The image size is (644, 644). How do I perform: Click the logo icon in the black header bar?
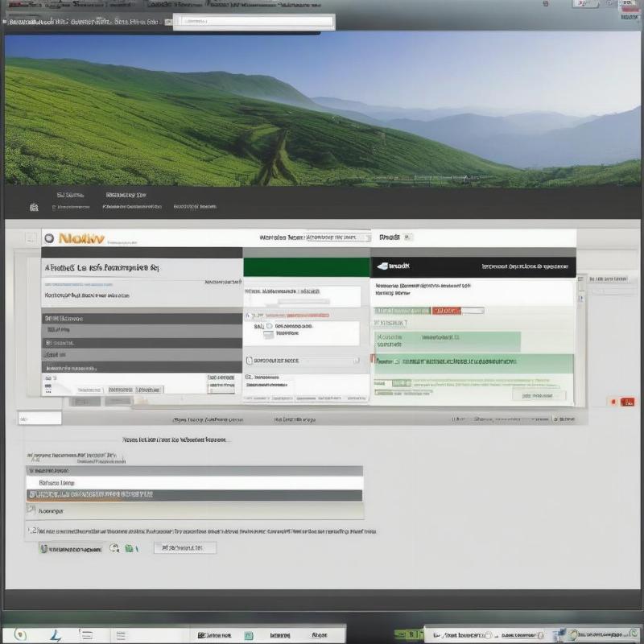coord(382,266)
